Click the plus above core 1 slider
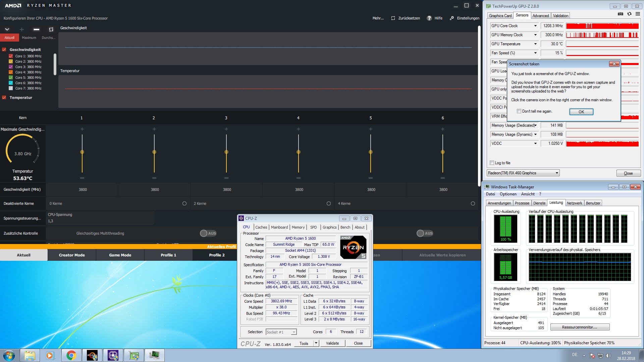The height and width of the screenshot is (362, 644). pos(82,129)
